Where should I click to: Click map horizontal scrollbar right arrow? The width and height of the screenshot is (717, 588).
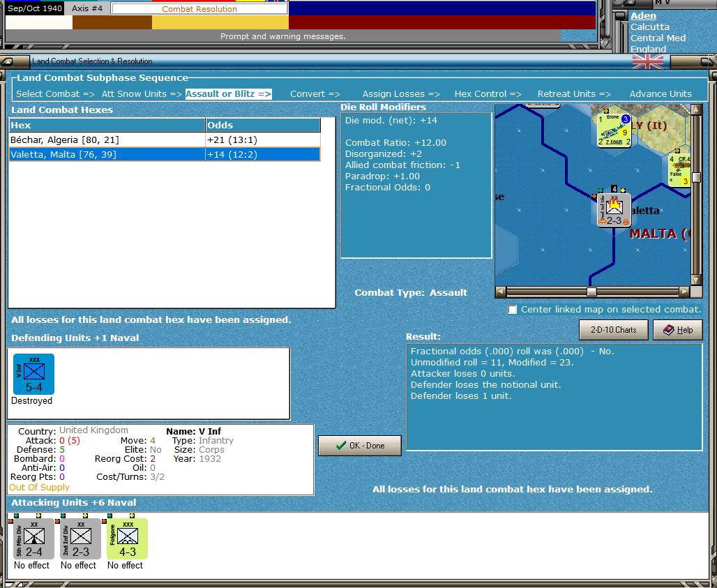[684, 292]
